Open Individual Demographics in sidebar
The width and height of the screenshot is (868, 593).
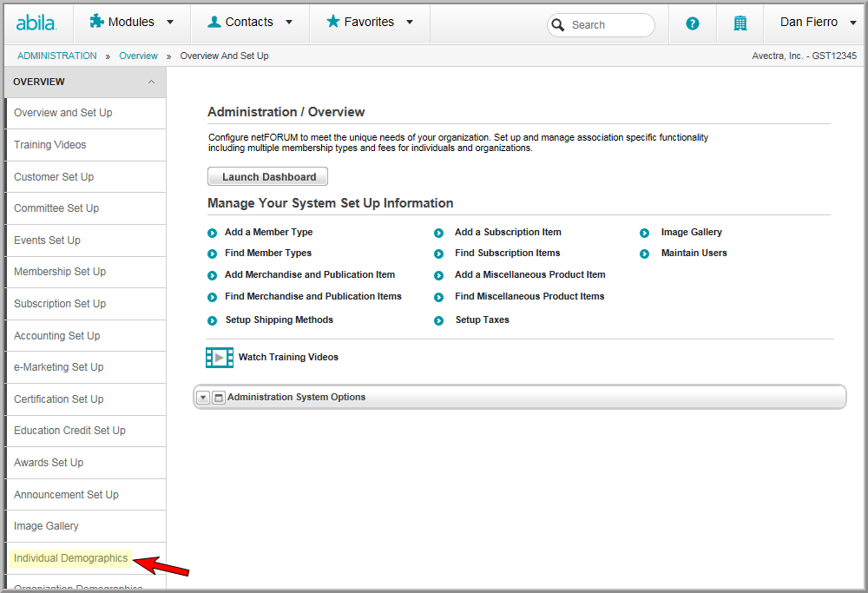click(x=86, y=558)
